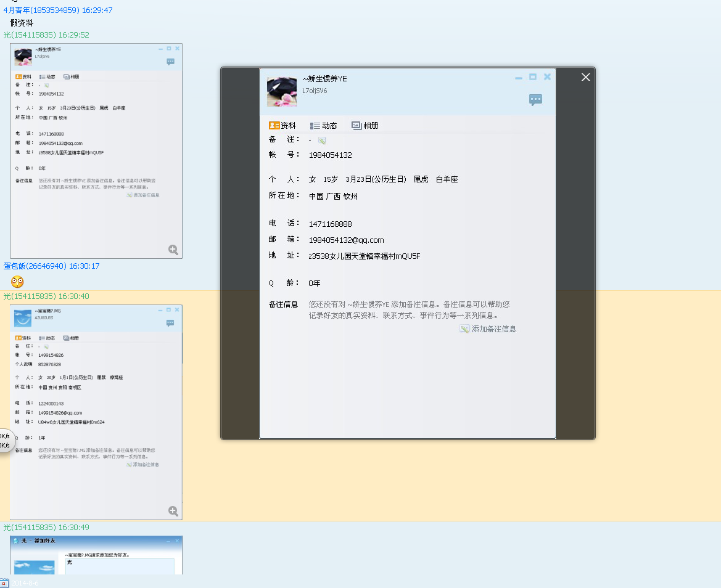Click the avatar thumbnail of ~宝宝猪?.MG
This screenshot has width=721, height=588.
pos(23,319)
